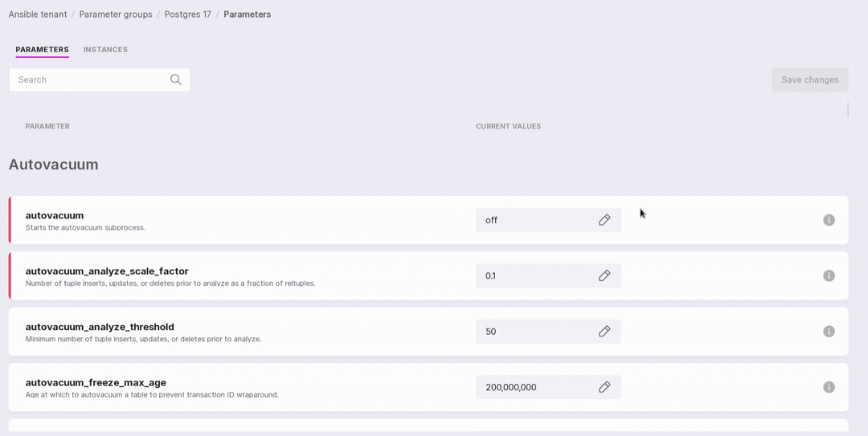Click the search magnifier icon

pyautogui.click(x=175, y=79)
